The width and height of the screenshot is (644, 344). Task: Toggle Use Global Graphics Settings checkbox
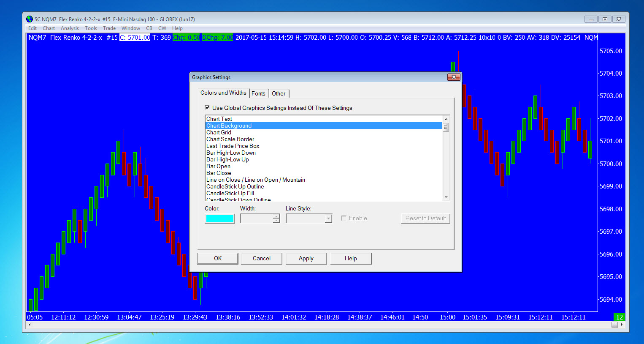coord(207,108)
